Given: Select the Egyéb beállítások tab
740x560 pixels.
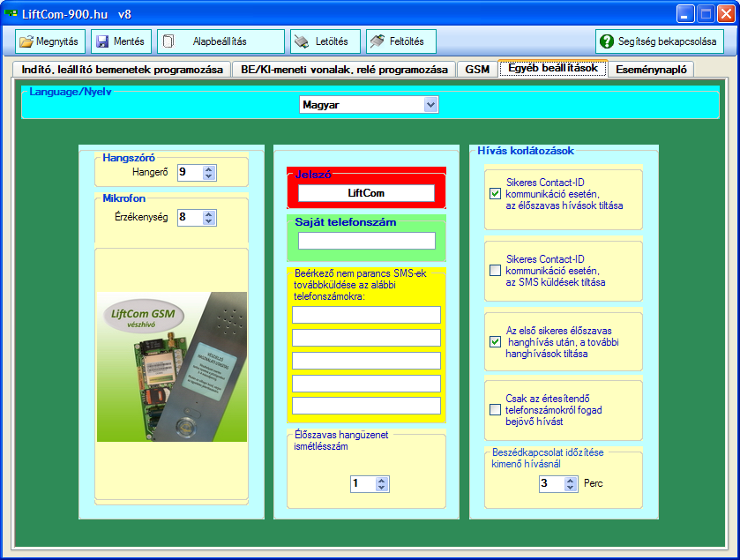Looking at the screenshot, I should pyautogui.click(x=553, y=68).
